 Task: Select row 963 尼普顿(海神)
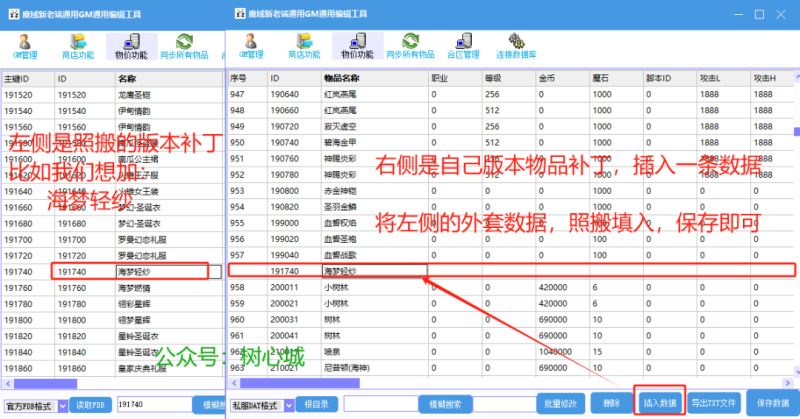coord(510,368)
